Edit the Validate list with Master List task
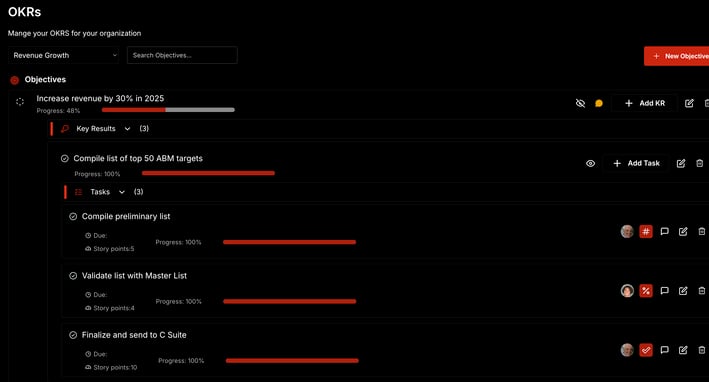The image size is (709, 382). point(683,291)
